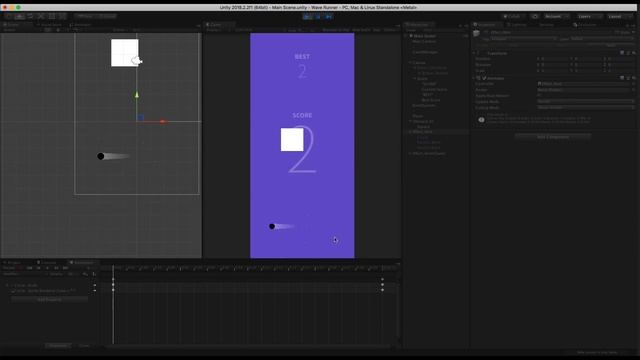The height and width of the screenshot is (360, 640).
Task: Switch to the Inspector tab
Action: click(x=485, y=24)
